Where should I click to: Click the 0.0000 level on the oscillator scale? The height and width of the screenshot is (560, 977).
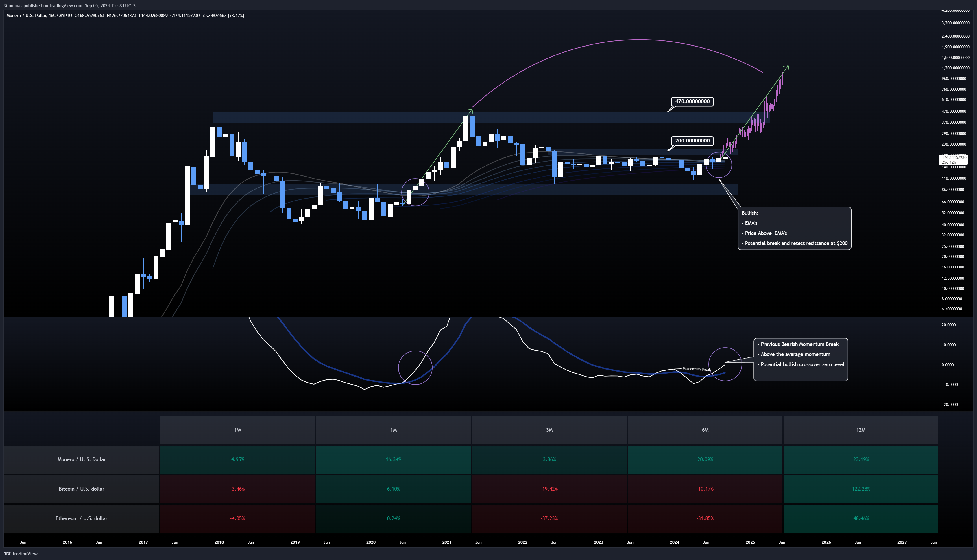click(x=948, y=365)
